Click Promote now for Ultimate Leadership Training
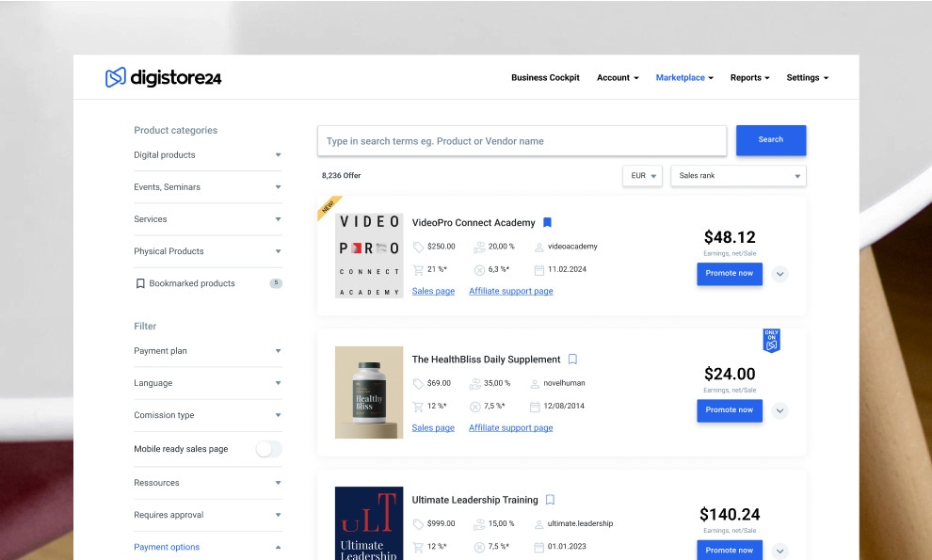 [729, 550]
